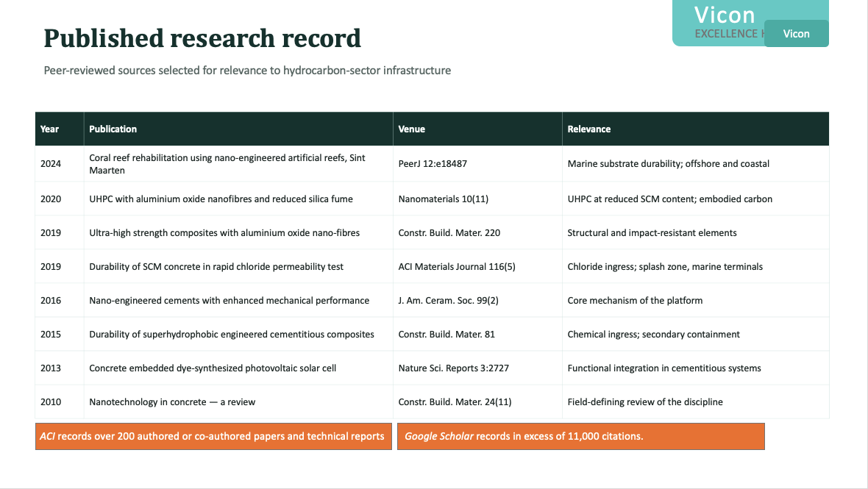Select 'Constr. Build. Mater. 24(11)' venue
The image size is (868, 489).
click(477, 401)
